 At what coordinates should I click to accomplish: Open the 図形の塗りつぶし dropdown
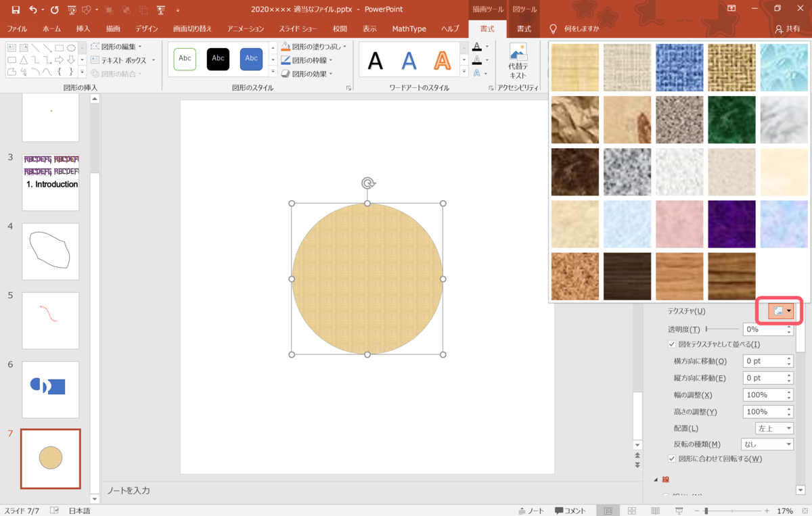(x=313, y=47)
